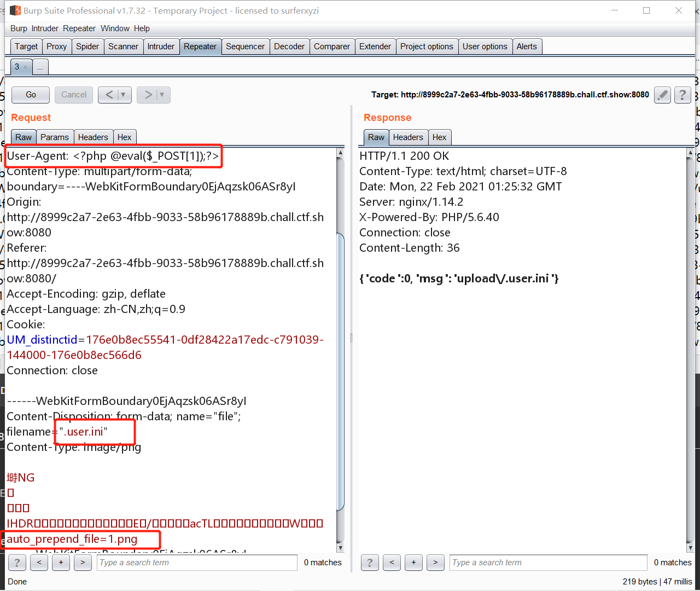This screenshot has width=700, height=591.
Task: Jump to next response search match
Action: (x=435, y=563)
